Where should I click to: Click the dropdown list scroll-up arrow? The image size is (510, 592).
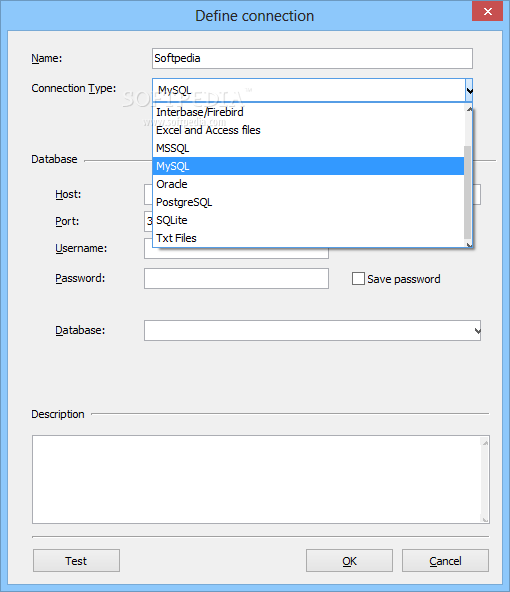click(469, 109)
